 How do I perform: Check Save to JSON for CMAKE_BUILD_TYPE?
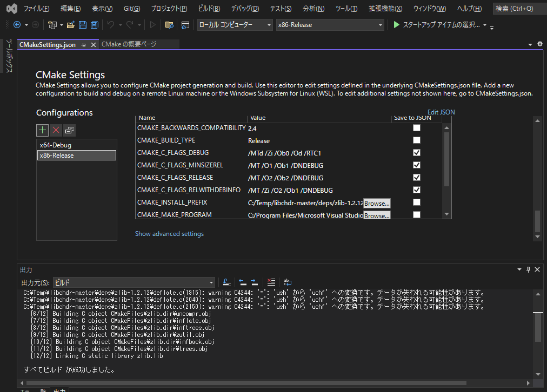click(x=416, y=140)
